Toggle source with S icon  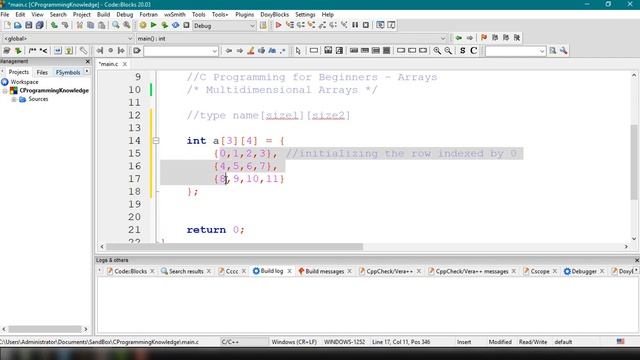coord(462,51)
